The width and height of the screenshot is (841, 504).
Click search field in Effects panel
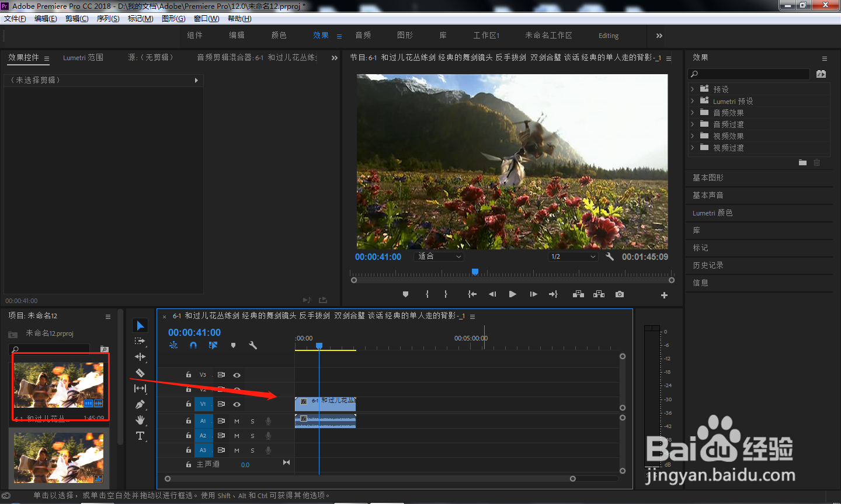749,74
